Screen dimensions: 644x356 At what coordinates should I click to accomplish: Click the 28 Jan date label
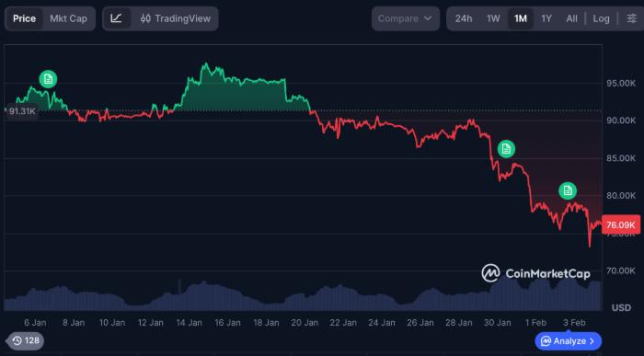pos(459,323)
